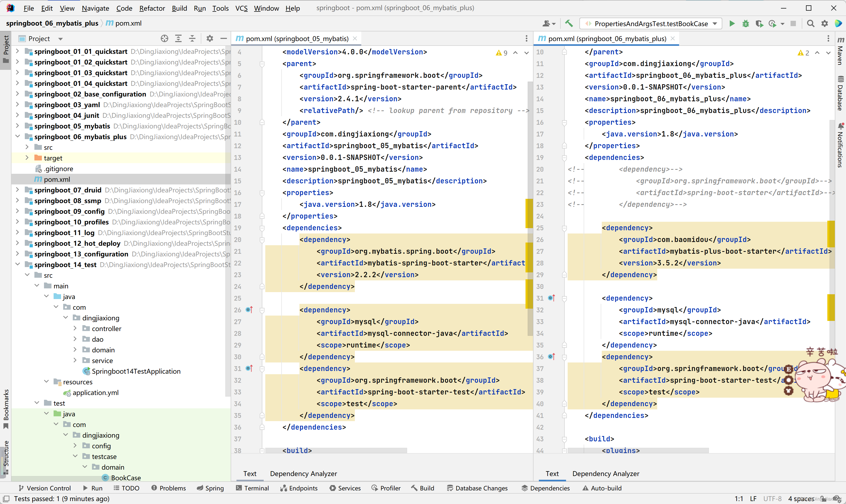Viewport: 846px width, 504px height.
Task: Open the Database tool window
Action: (841, 93)
